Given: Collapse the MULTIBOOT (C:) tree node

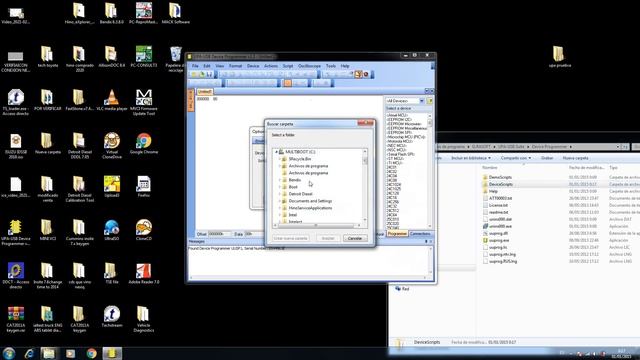Looking at the screenshot, I should 276,152.
